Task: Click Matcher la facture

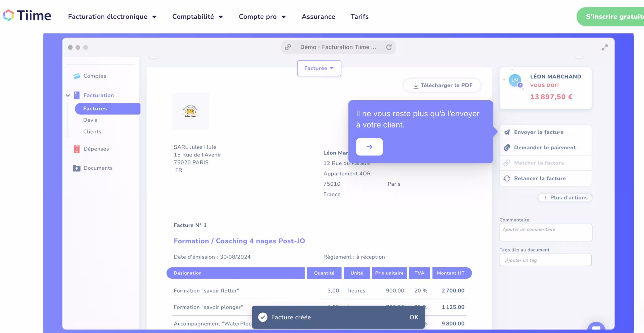Action: tap(545, 163)
